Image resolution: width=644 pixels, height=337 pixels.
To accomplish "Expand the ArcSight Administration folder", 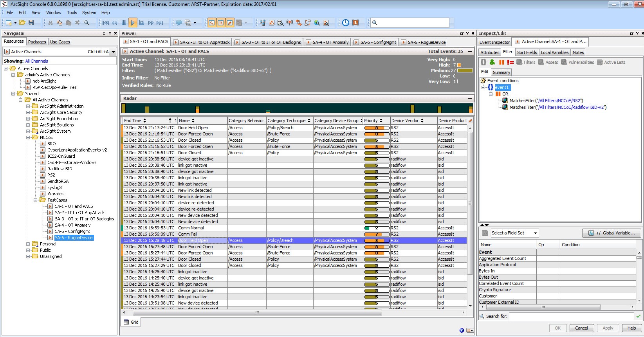I will (x=28, y=106).
